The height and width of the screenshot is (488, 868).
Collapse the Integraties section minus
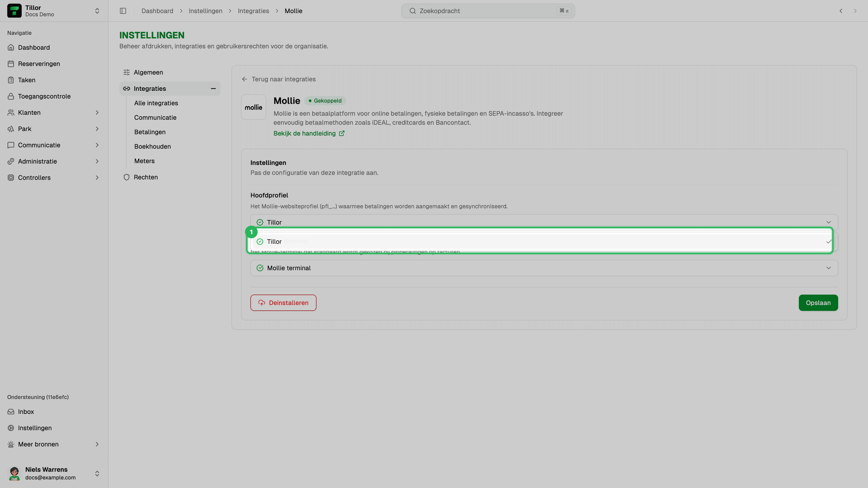(213, 89)
